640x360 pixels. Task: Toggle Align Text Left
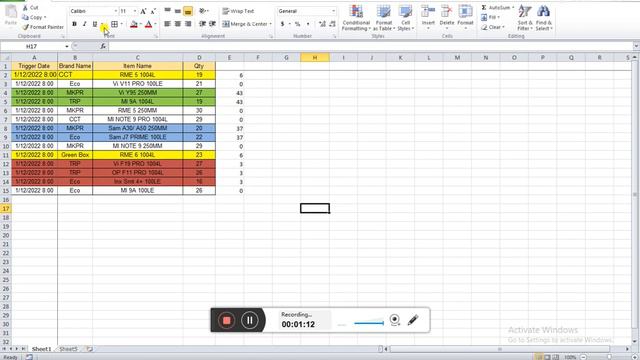(168, 24)
